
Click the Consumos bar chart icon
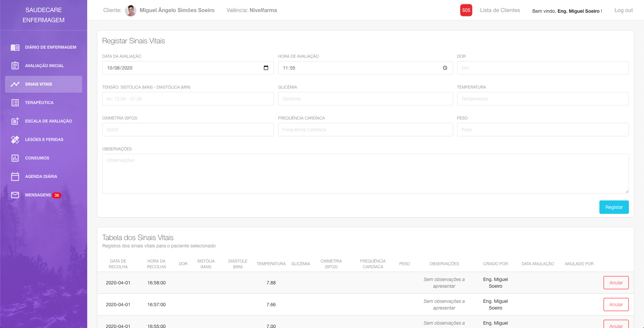pos(15,158)
